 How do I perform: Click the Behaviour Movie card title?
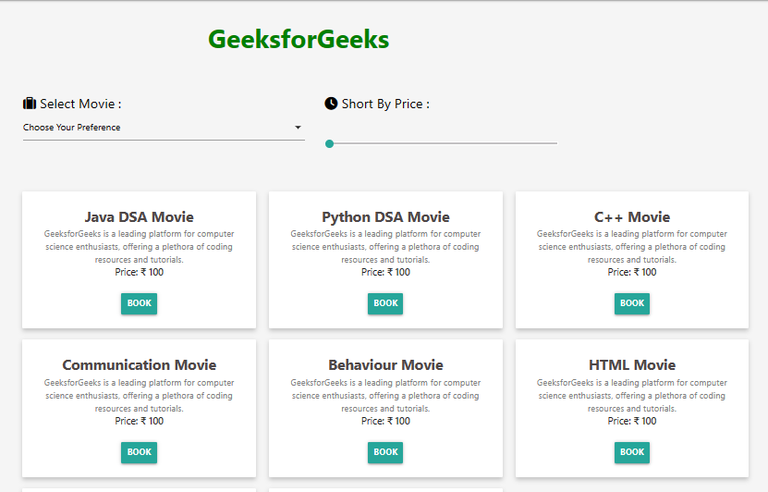pos(385,365)
